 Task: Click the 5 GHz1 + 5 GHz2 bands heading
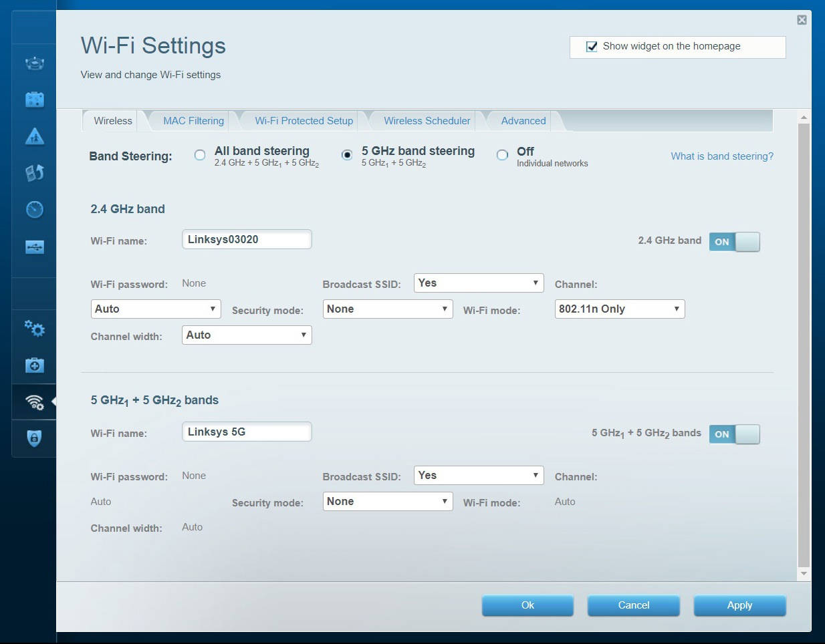[x=154, y=401]
